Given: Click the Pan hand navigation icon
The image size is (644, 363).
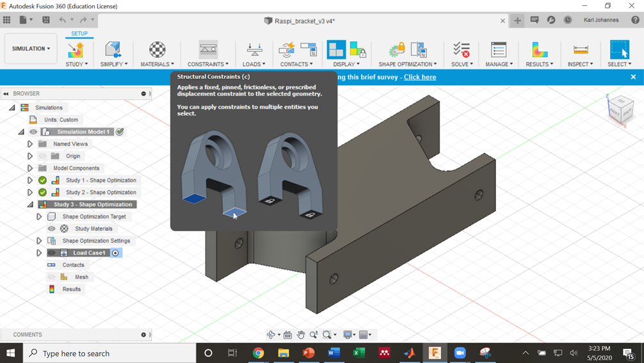Looking at the screenshot, I should tap(301, 335).
